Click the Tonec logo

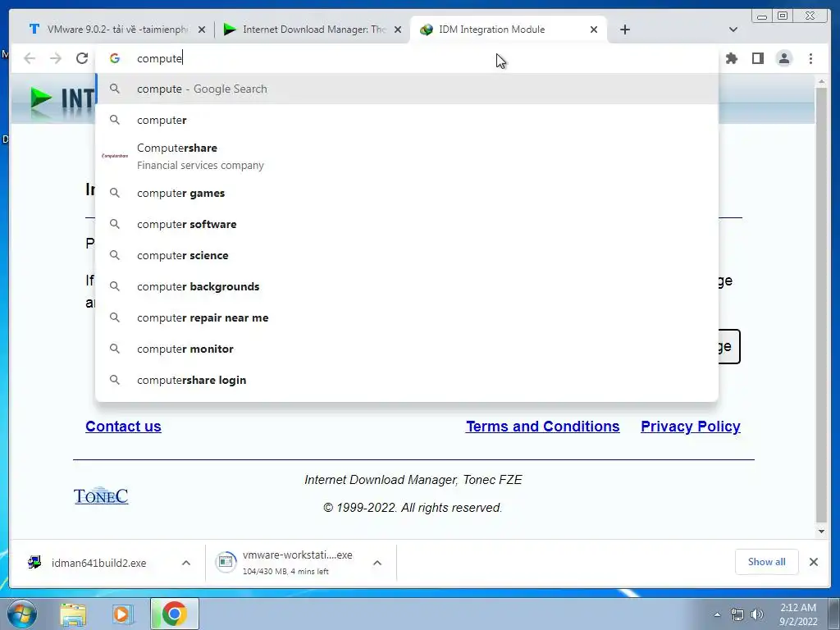[x=101, y=496]
